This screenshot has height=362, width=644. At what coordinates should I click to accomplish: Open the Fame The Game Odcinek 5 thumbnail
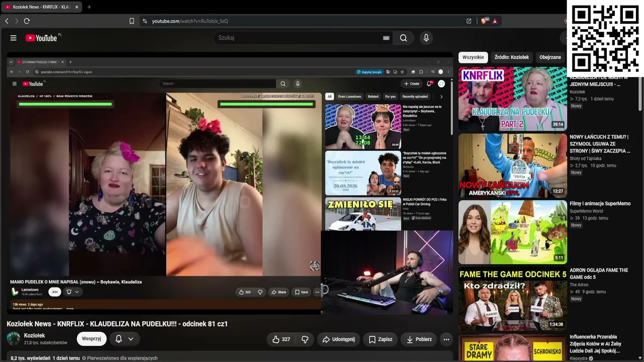[513, 299]
